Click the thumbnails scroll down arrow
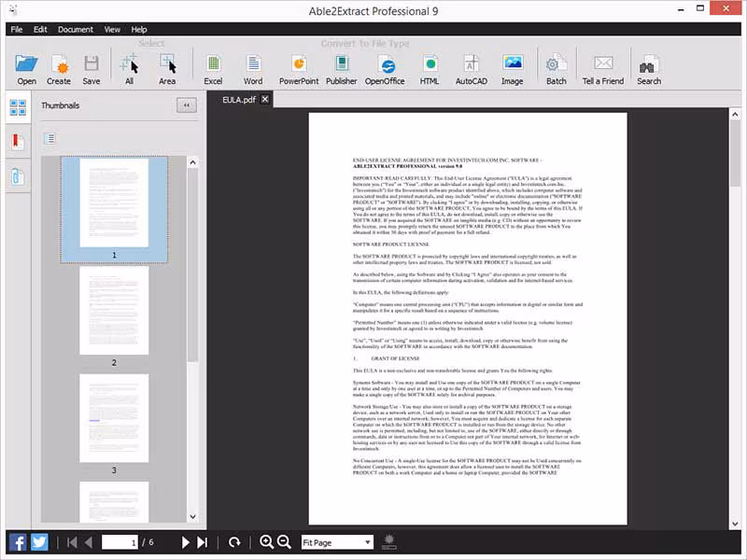 (192, 517)
